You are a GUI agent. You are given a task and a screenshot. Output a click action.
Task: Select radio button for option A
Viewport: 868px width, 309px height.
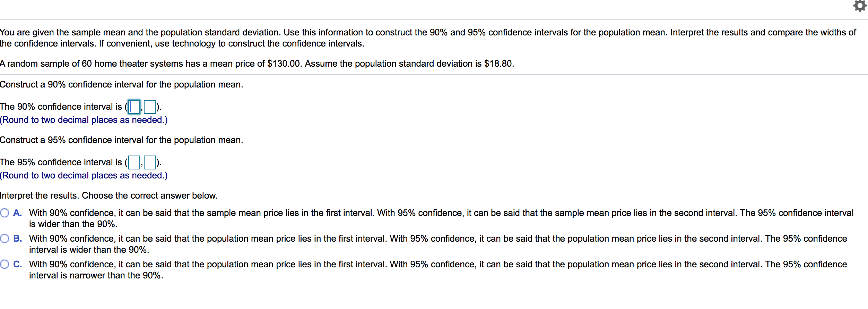[x=5, y=213]
